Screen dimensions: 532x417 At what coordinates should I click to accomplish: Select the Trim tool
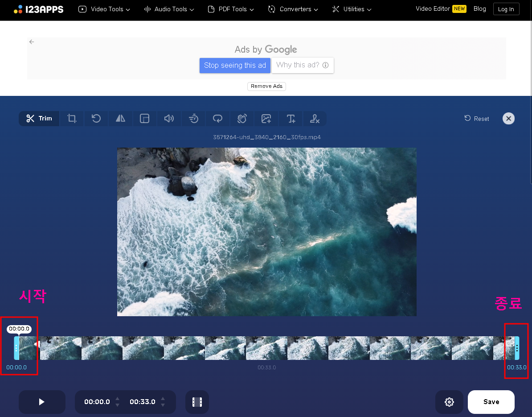[39, 119]
